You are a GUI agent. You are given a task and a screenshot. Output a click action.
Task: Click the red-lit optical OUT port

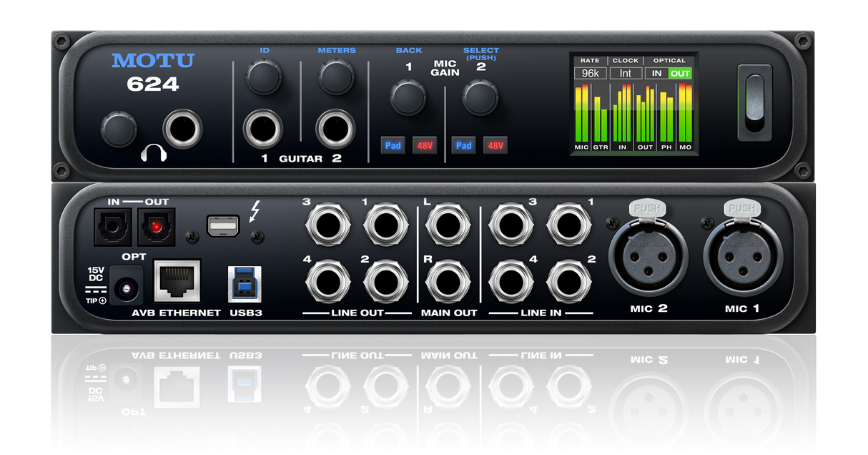point(155,227)
